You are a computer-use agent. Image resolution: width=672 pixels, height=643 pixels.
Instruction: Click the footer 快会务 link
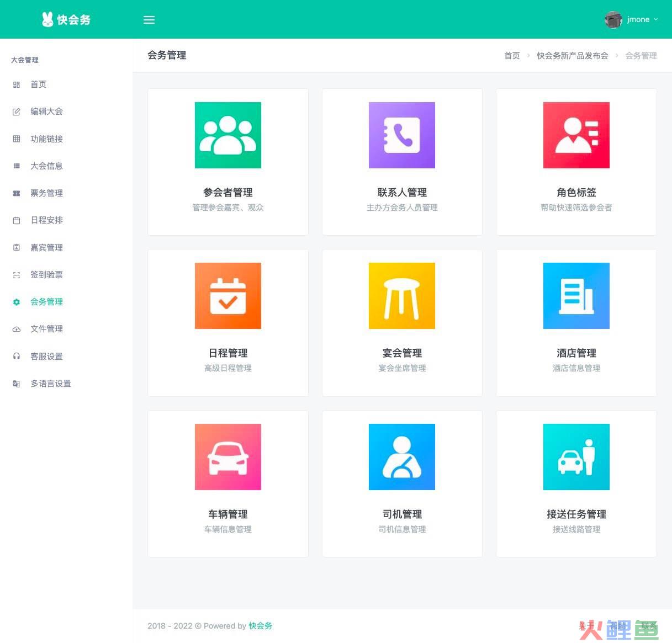point(260,626)
